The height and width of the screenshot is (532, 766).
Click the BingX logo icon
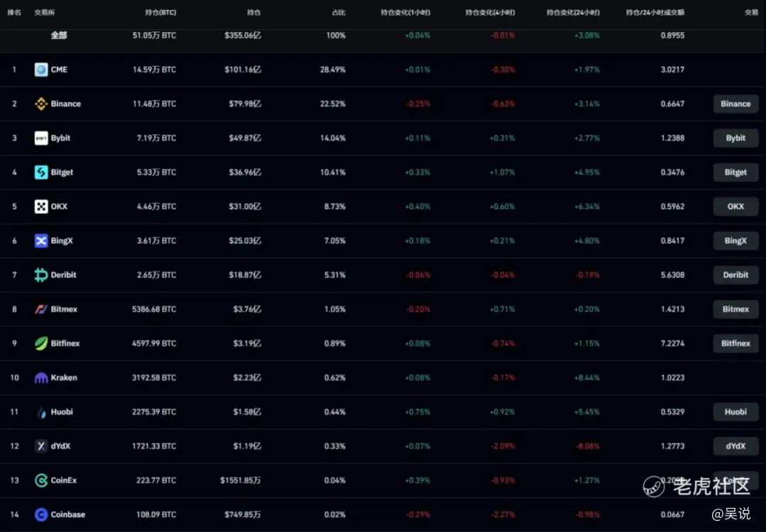41,241
